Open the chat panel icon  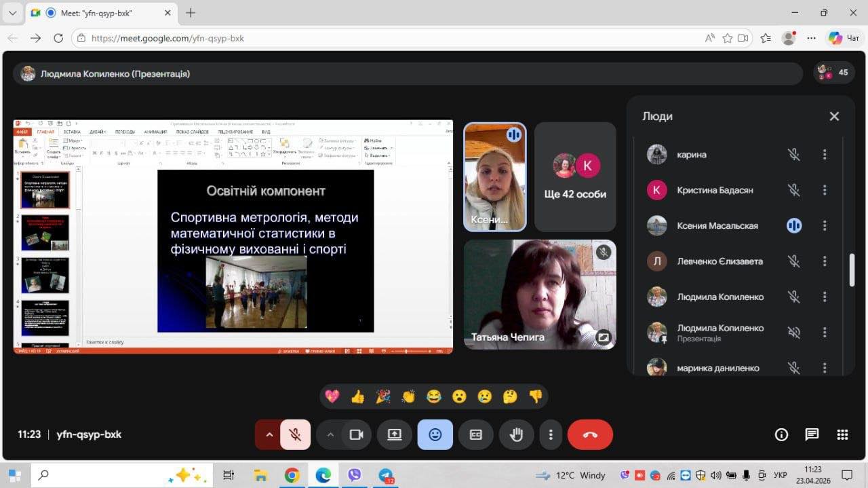pyautogui.click(x=812, y=435)
